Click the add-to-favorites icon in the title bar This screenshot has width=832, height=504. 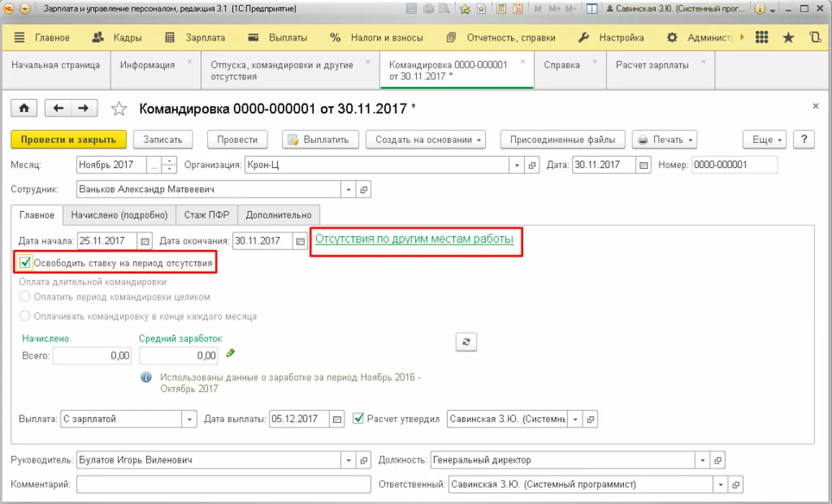pyautogui.click(x=465, y=9)
